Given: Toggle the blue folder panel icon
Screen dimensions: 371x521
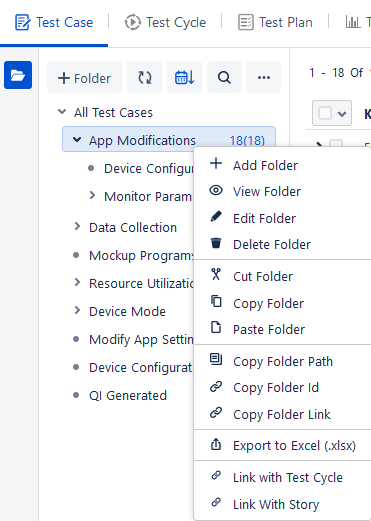Looking at the screenshot, I should (18, 75).
